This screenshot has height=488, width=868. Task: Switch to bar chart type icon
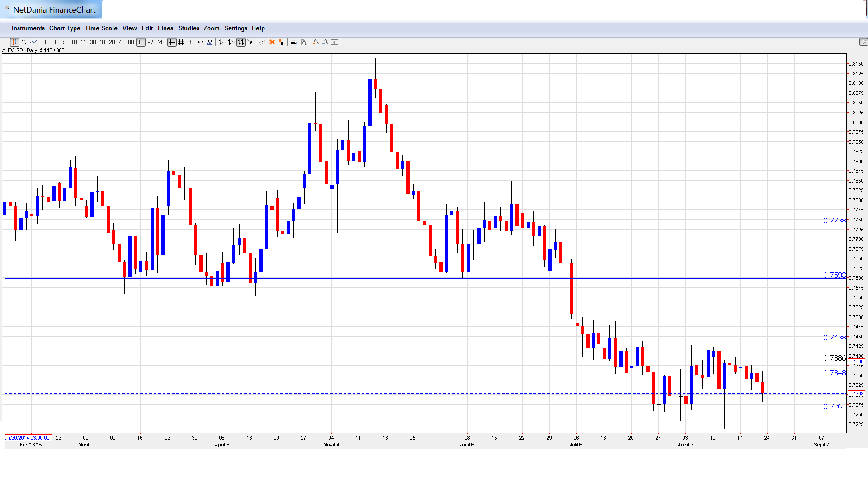click(x=24, y=42)
